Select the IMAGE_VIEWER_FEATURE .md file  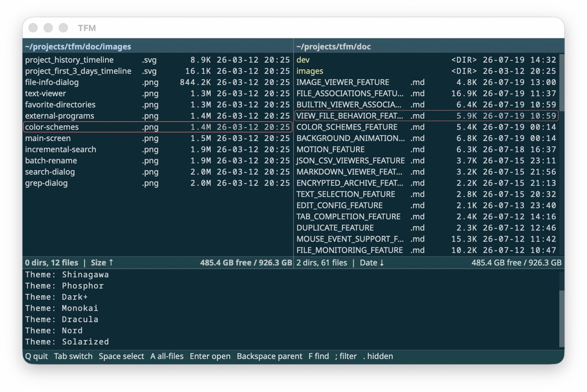pos(426,83)
